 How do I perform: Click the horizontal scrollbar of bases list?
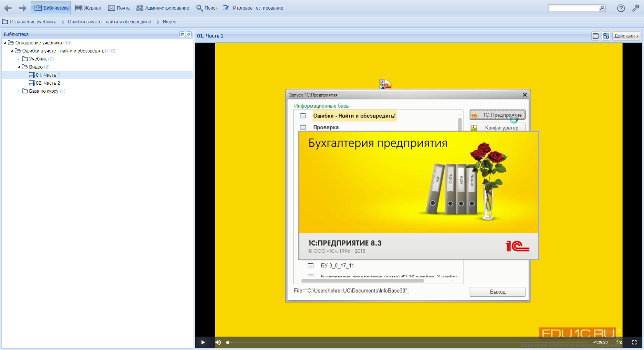point(363,281)
